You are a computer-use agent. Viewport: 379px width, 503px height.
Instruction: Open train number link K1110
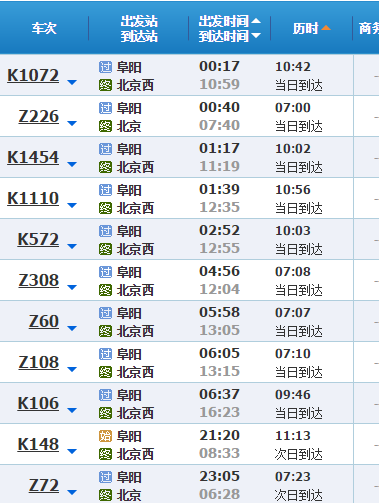[33, 198]
